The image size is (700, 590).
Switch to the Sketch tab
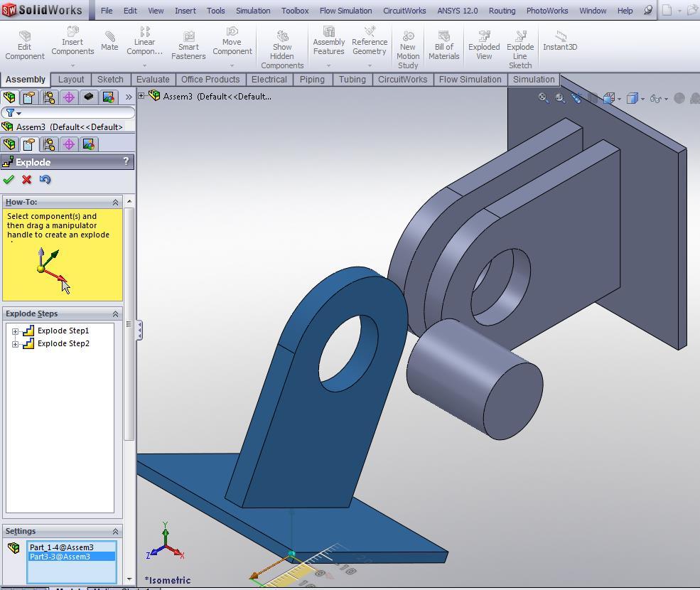point(110,80)
